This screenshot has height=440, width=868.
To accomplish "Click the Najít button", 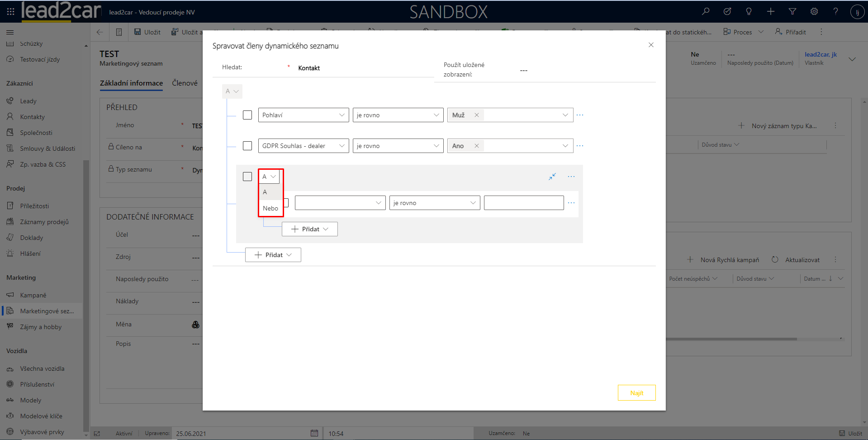I will pyautogui.click(x=636, y=393).
